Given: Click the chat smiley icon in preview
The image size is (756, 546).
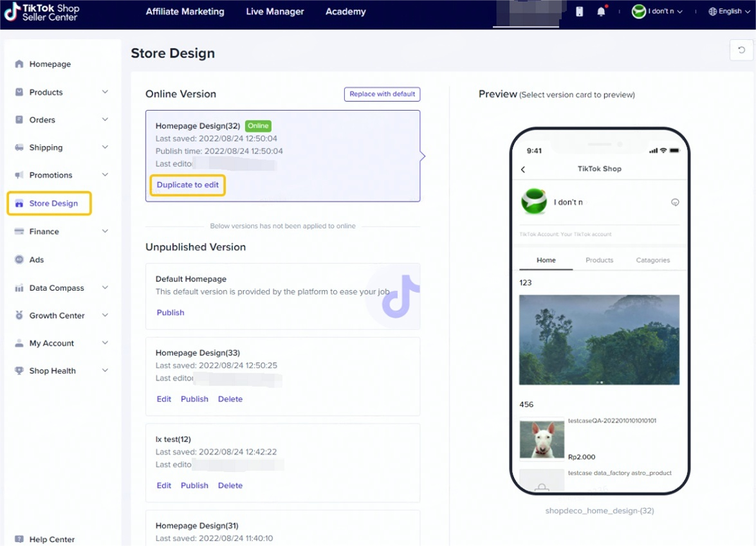Looking at the screenshot, I should pos(675,202).
